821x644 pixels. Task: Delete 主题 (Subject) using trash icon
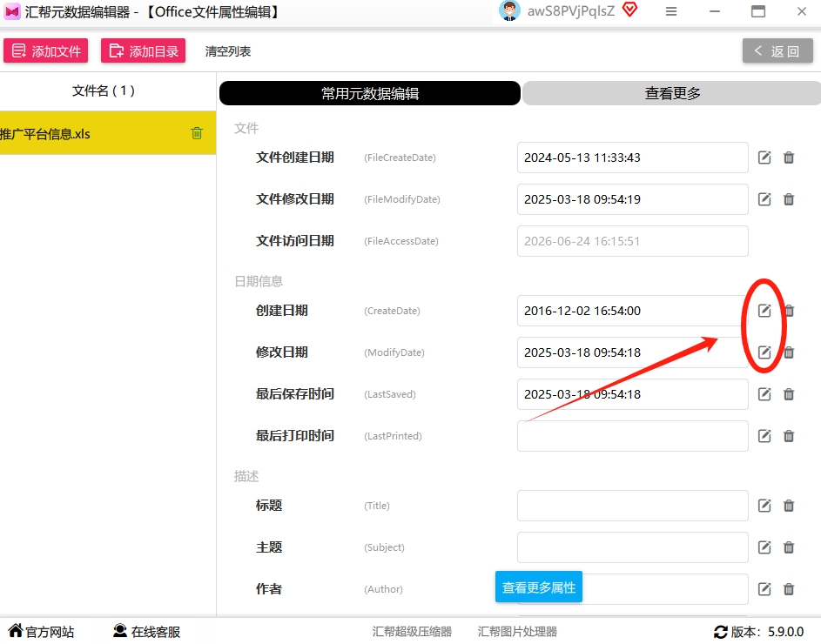tap(789, 547)
